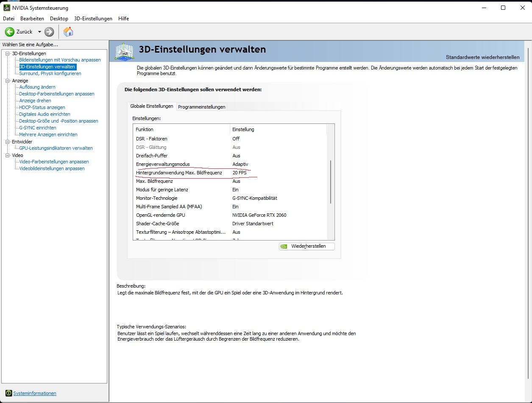Click the NVIDIA app icon in title bar
This screenshot has width=532, height=403.
(x=7, y=8)
